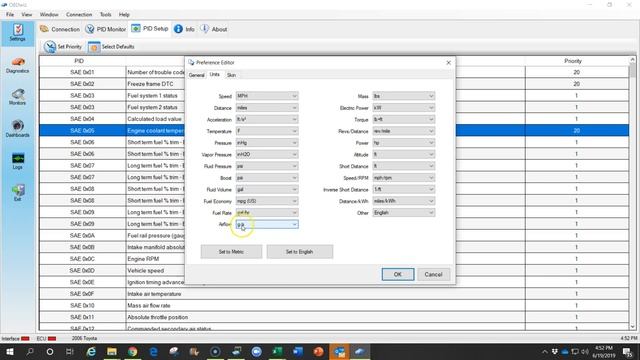This screenshot has height=360, width=640.
Task: Open the Settings sidebar icon
Action: 18,33
